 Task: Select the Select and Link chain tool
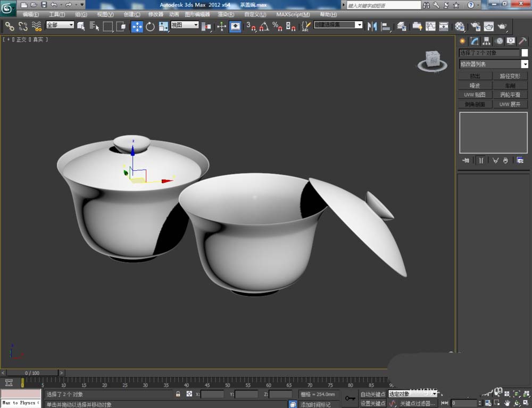(x=10, y=26)
